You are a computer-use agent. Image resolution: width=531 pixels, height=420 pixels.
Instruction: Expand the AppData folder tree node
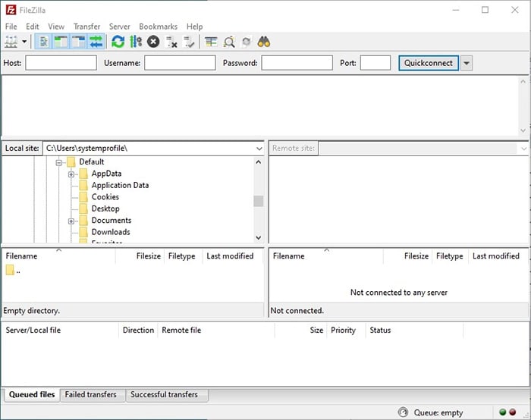pos(71,174)
